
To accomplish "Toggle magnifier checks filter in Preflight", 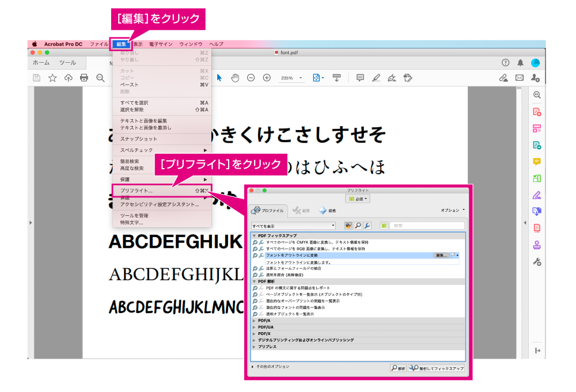I will click(x=358, y=226).
